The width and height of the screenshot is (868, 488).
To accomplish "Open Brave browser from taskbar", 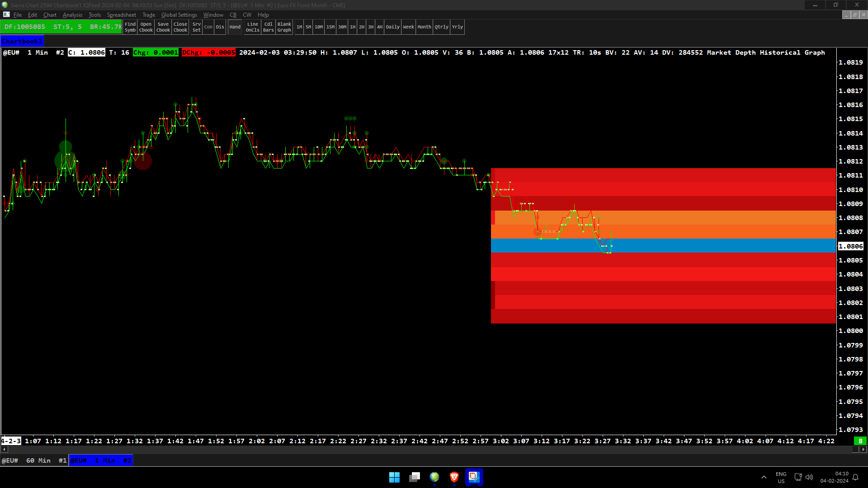I will coord(454,477).
